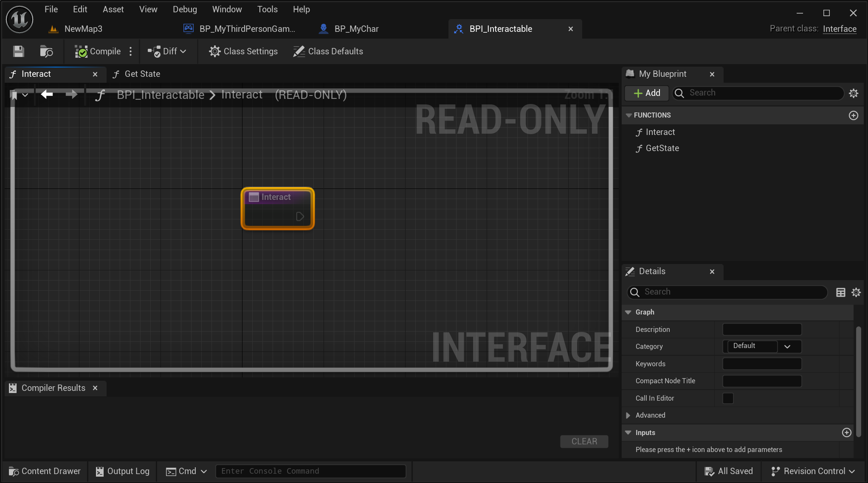Image resolution: width=868 pixels, height=483 pixels.
Task: Open Class Defaults
Action: [x=328, y=51]
